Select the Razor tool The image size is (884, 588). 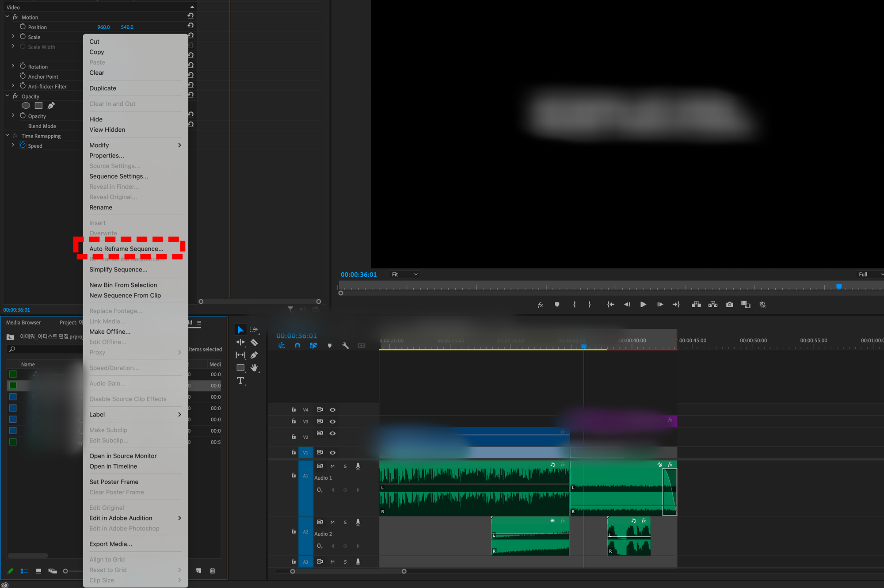click(x=254, y=342)
